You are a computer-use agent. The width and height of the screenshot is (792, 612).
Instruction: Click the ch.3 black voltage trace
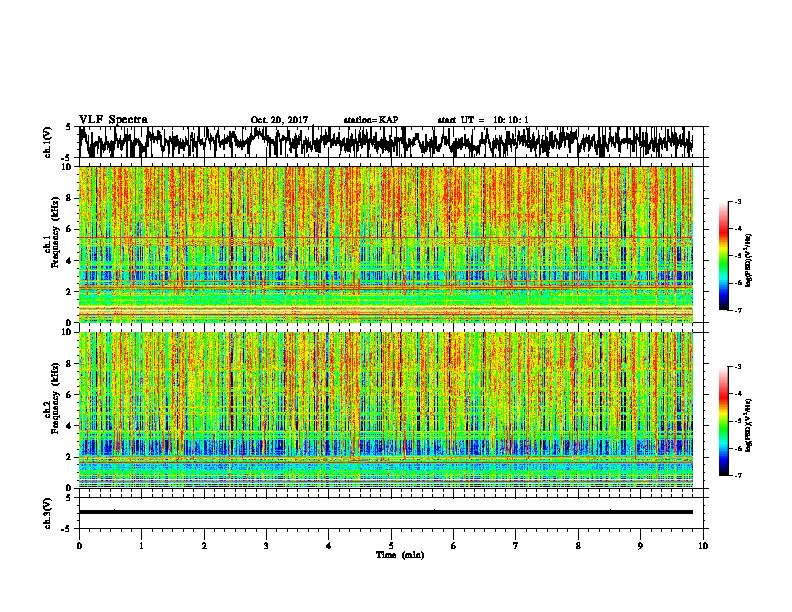point(386,512)
